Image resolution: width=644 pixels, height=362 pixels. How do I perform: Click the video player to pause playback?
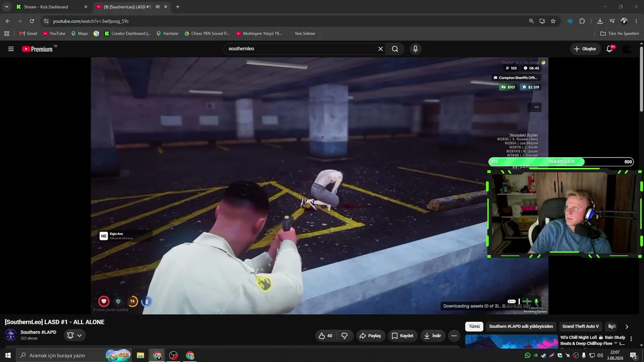tap(319, 186)
